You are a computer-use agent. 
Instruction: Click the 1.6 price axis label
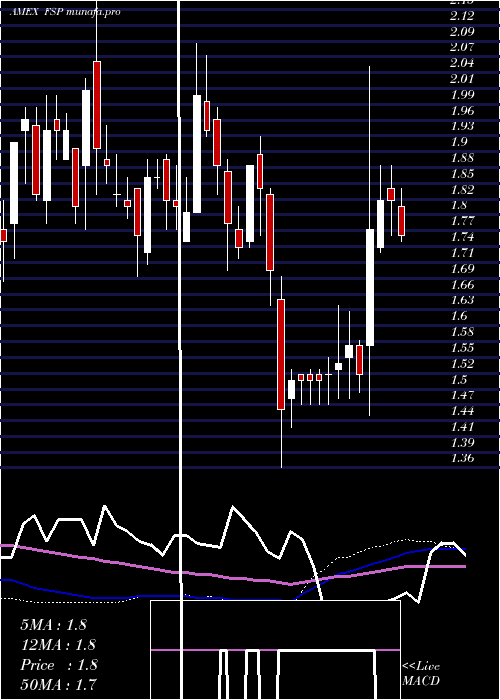click(x=459, y=316)
